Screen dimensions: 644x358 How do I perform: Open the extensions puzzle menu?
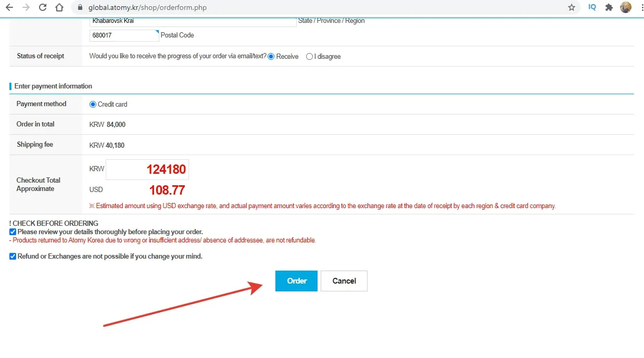click(609, 8)
